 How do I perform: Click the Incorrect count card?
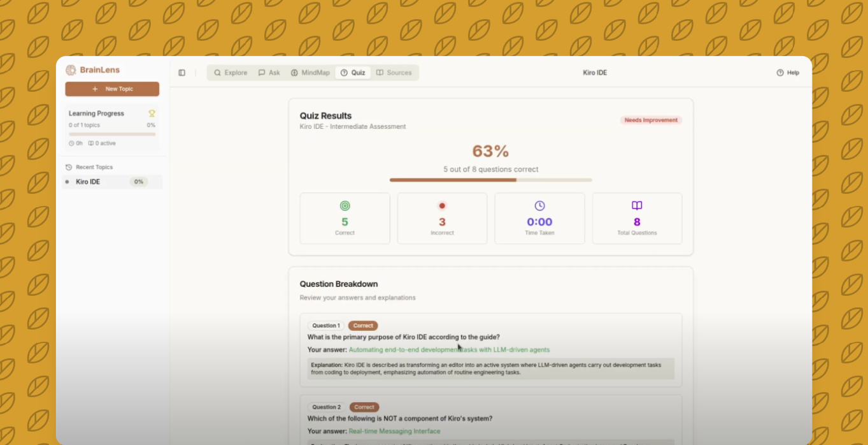tap(442, 219)
